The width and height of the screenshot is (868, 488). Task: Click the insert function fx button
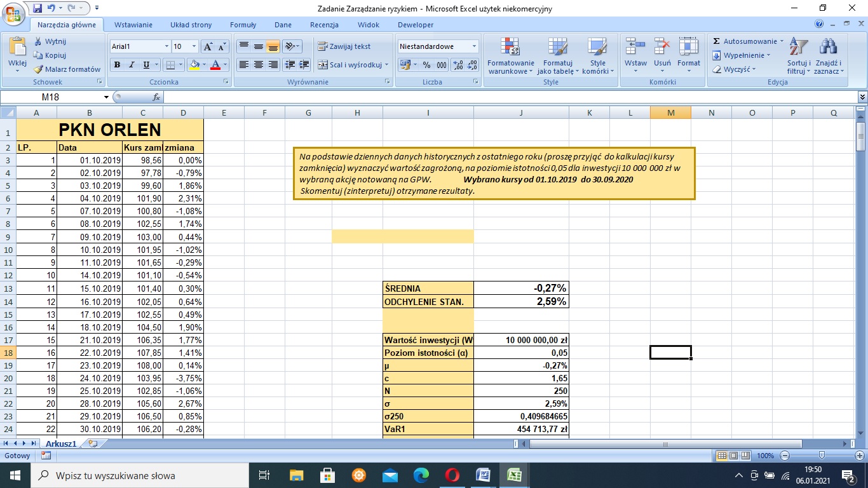156,97
